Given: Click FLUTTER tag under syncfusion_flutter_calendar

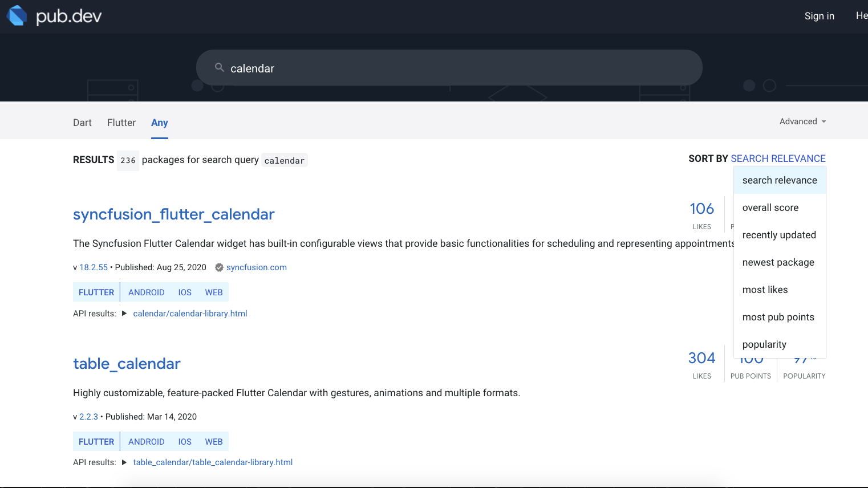Looking at the screenshot, I should coord(96,292).
